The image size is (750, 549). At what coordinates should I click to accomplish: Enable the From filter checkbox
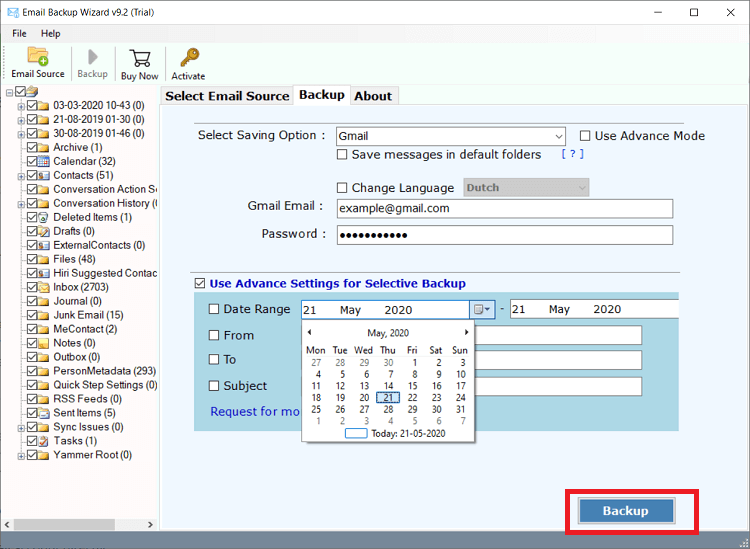(x=214, y=335)
